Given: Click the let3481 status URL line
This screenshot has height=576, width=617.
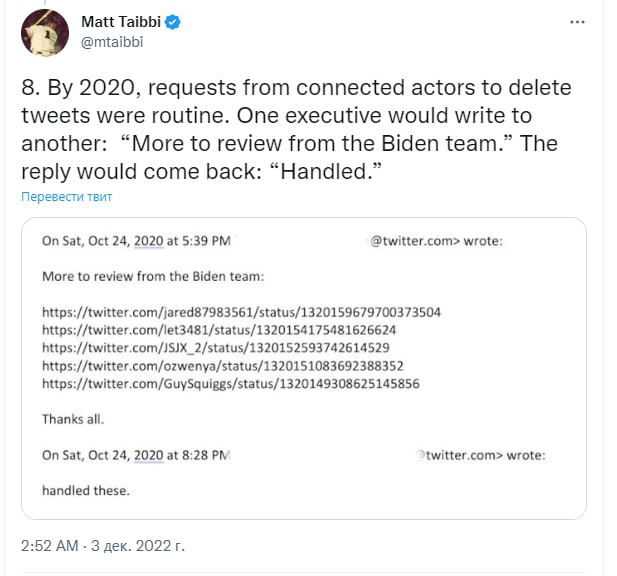Looking at the screenshot, I should click(x=219, y=330).
